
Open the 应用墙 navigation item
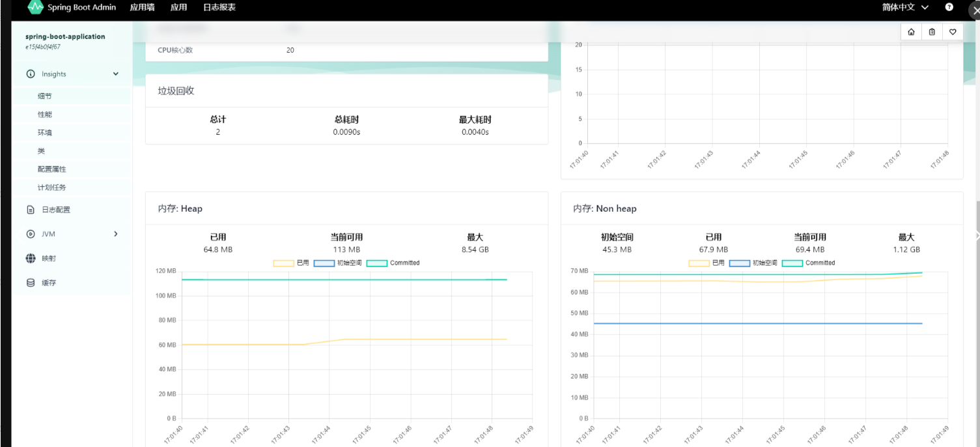(x=142, y=7)
